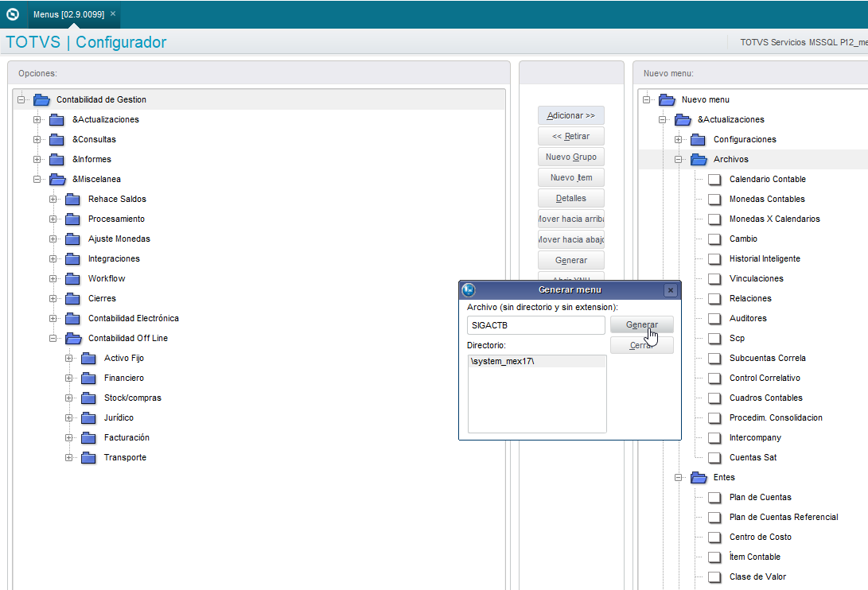Select the Relaciones tree item
The image size is (868, 590).
(x=750, y=299)
